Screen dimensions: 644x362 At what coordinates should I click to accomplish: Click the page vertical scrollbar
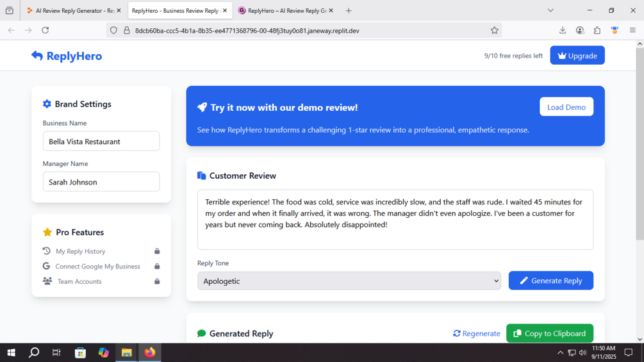coord(640,144)
